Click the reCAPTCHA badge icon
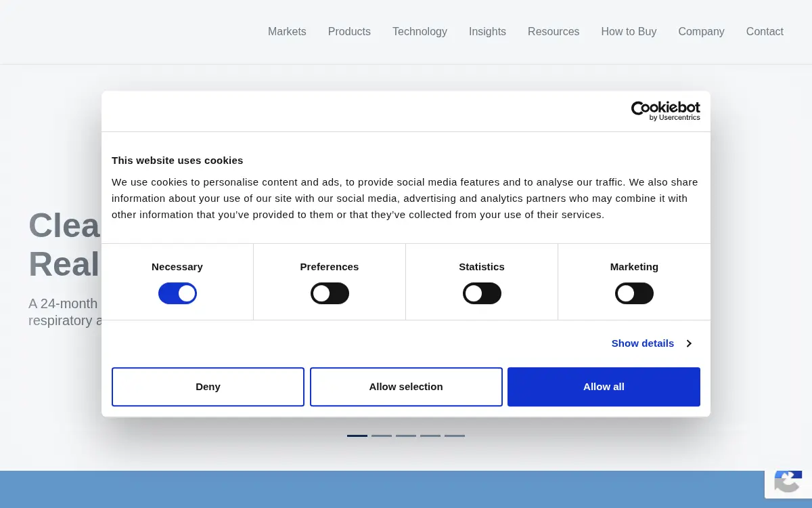Image resolution: width=812 pixels, height=508 pixels. pos(788,481)
